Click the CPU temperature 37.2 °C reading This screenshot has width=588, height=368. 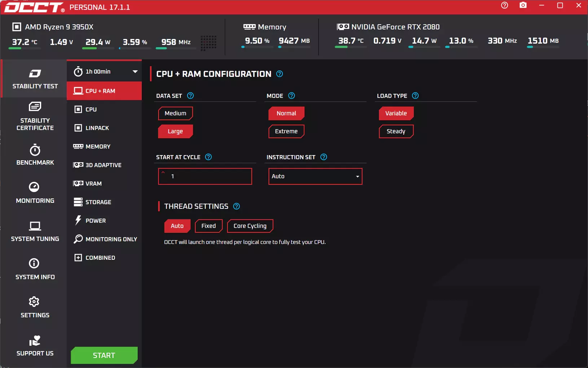(x=25, y=42)
